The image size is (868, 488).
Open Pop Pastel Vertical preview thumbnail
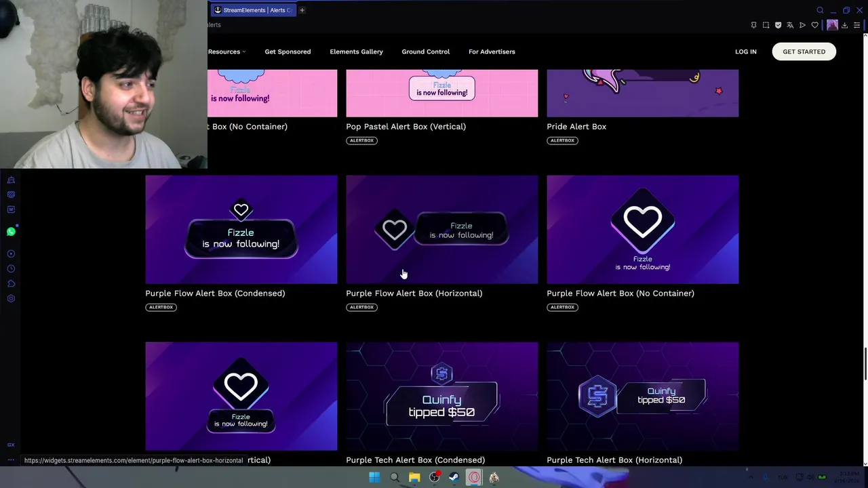pos(441,93)
